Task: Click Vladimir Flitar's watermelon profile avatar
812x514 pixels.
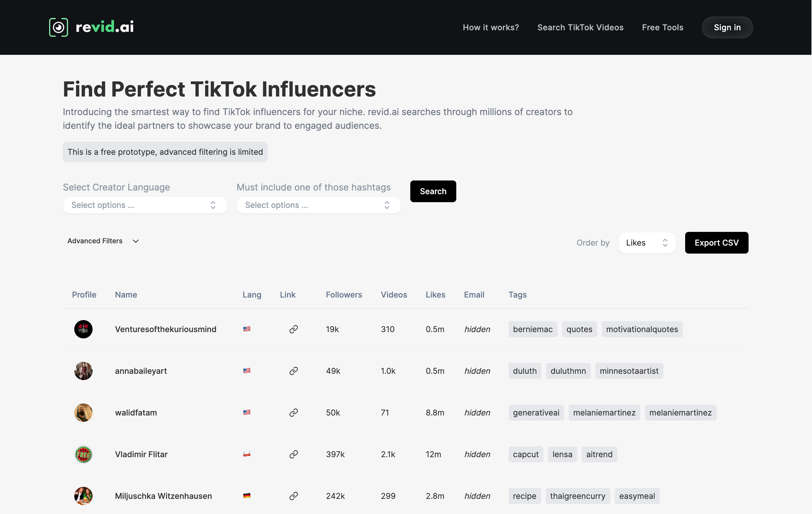Action: coord(83,454)
